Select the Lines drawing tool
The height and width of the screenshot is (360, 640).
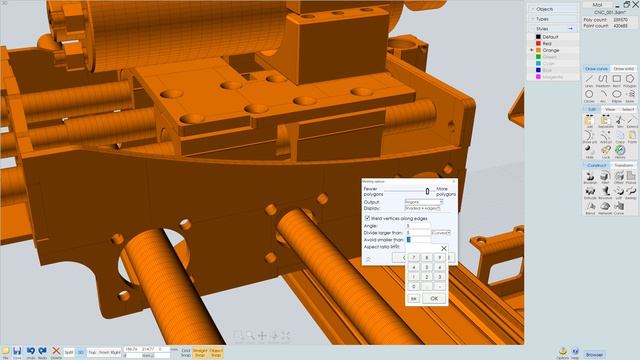pos(589,80)
